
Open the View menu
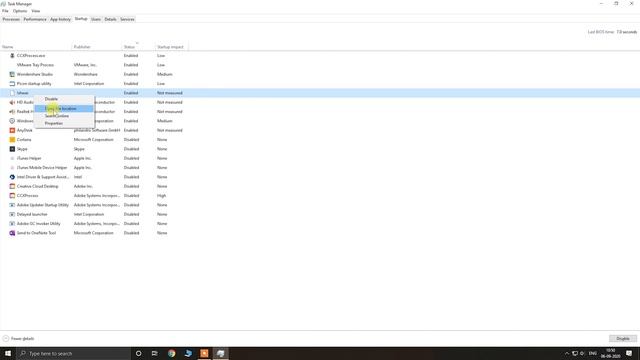pyautogui.click(x=36, y=11)
